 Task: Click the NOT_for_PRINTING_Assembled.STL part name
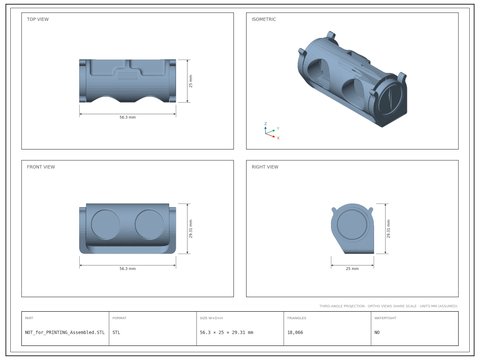pos(65,332)
